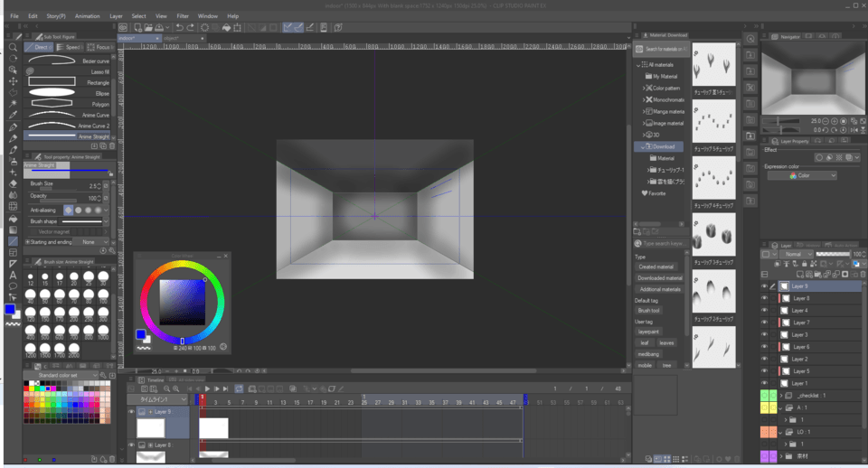Collapse the Download materials folder
This screenshot has width=868, height=468.
tap(642, 146)
